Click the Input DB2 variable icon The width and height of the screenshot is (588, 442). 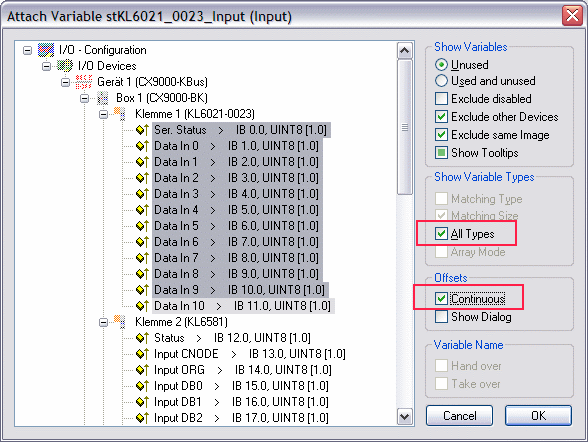(x=142, y=418)
